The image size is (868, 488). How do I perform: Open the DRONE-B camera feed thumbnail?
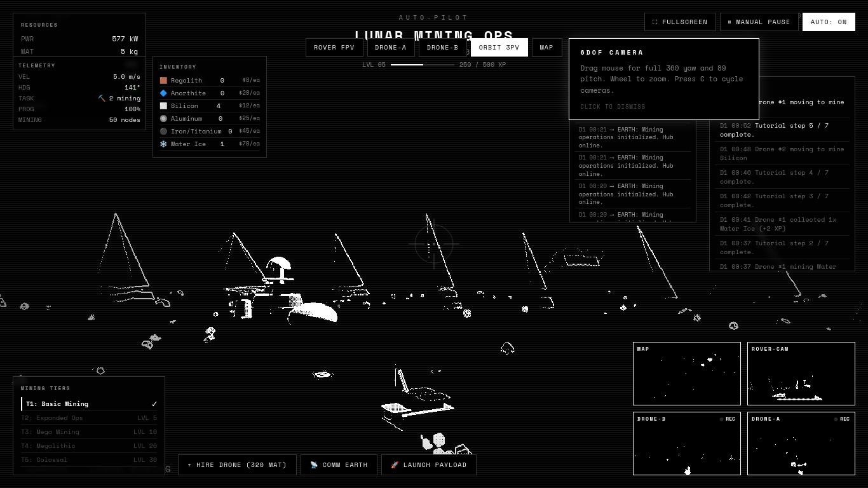(687, 444)
